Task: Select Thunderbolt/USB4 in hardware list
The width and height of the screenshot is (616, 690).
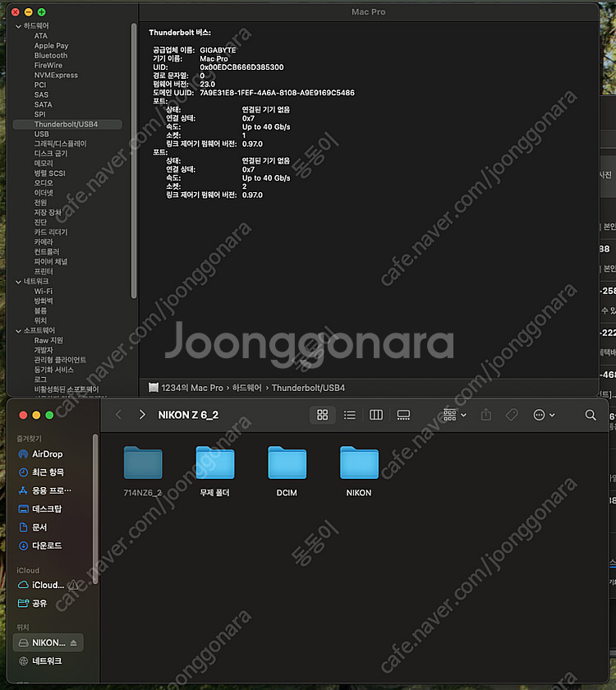Action: point(67,125)
